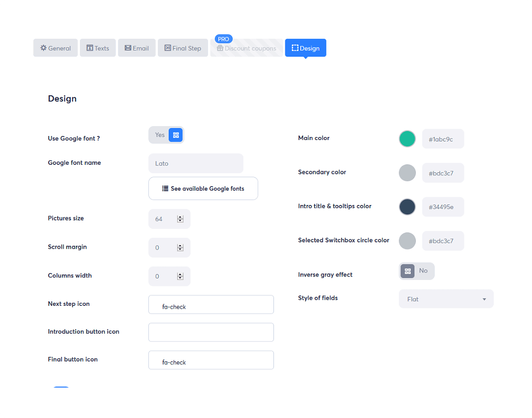The image size is (532, 418).
Task: Click the Intro title & tooltips color label
Action: (334, 206)
